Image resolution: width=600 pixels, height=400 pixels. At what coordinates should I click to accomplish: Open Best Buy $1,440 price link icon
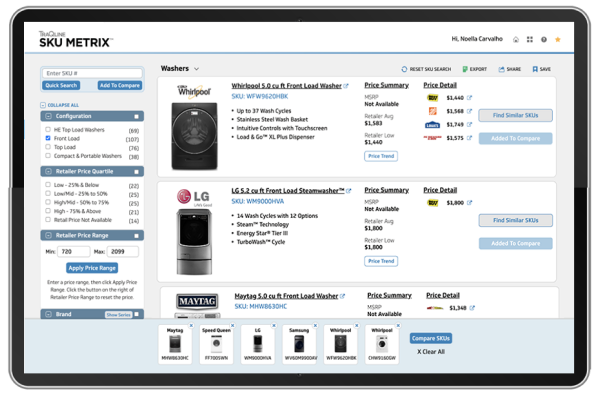click(470, 98)
